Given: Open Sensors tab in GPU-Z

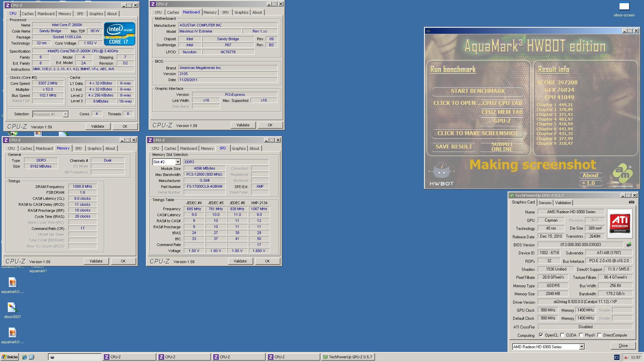Looking at the screenshot, I should (545, 203).
